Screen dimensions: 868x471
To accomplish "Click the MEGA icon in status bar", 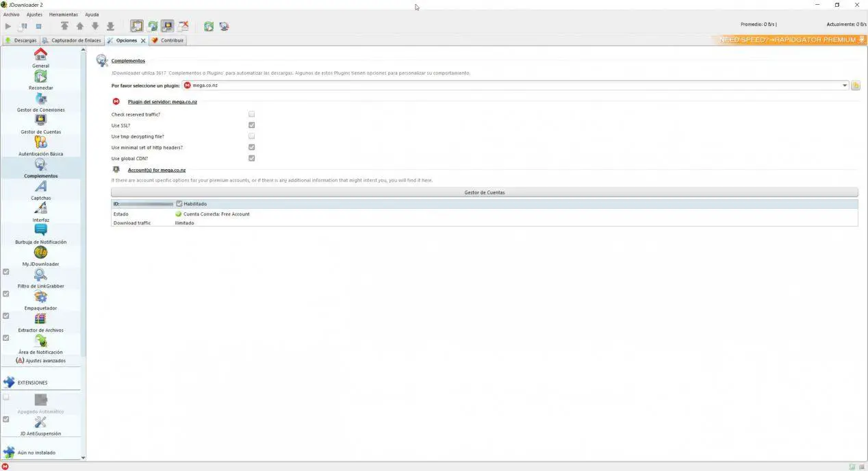I will tap(5, 466).
